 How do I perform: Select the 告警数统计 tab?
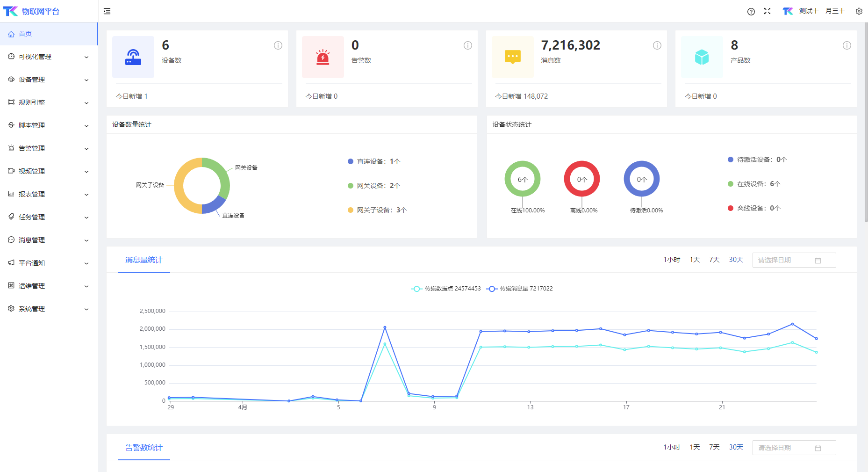point(144,448)
